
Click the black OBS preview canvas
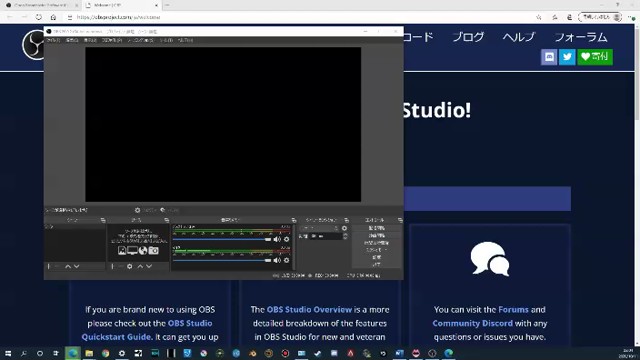[x=223, y=124]
